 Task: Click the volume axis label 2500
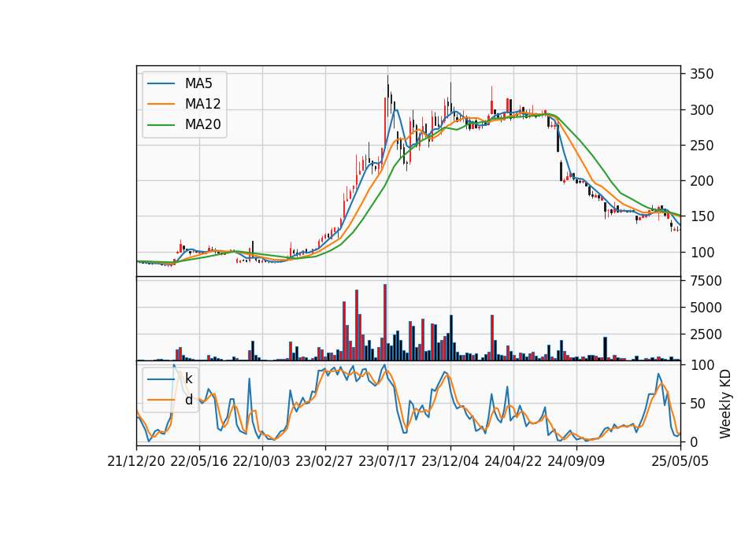706,334
